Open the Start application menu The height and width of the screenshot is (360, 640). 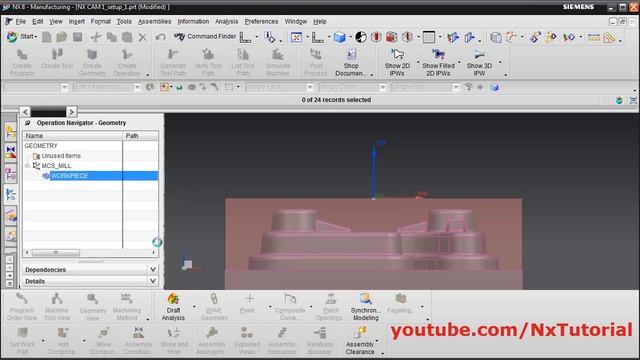tap(21, 37)
